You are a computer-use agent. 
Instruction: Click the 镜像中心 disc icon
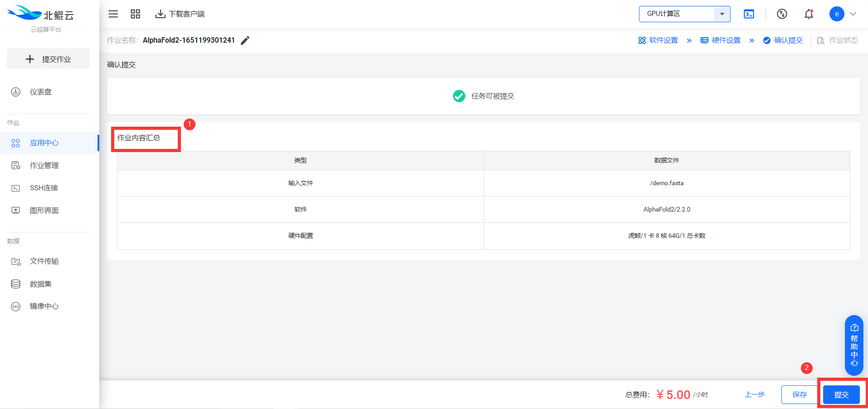[x=16, y=306]
